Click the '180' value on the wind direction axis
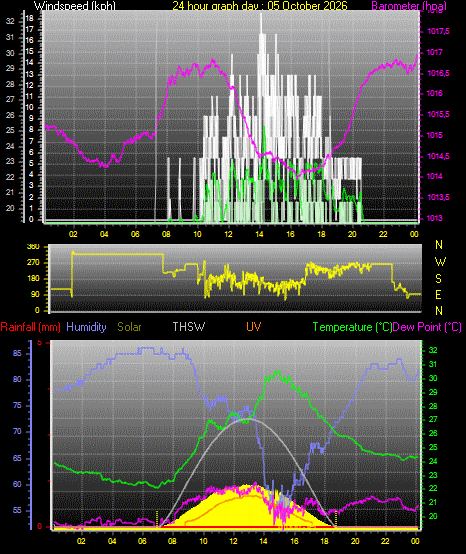Screen dimensions: 466x554 pos(34,278)
